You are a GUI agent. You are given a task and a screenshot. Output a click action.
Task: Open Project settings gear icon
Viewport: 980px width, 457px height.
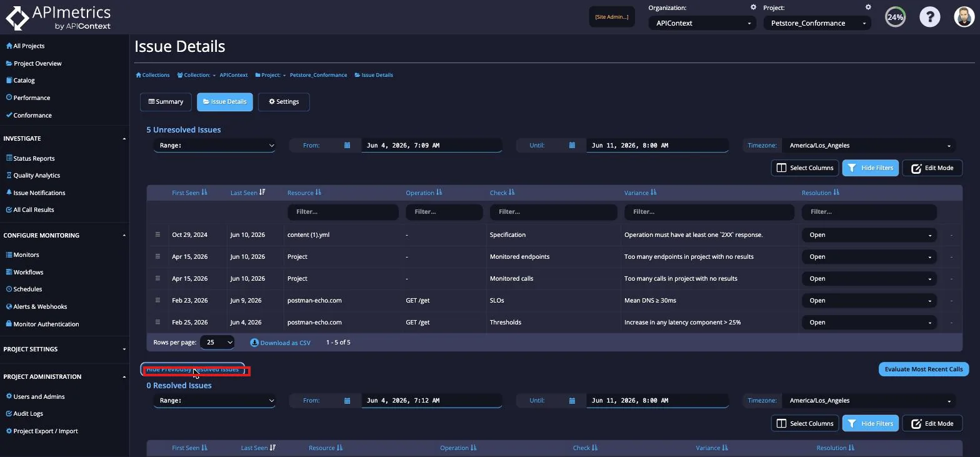pos(868,8)
